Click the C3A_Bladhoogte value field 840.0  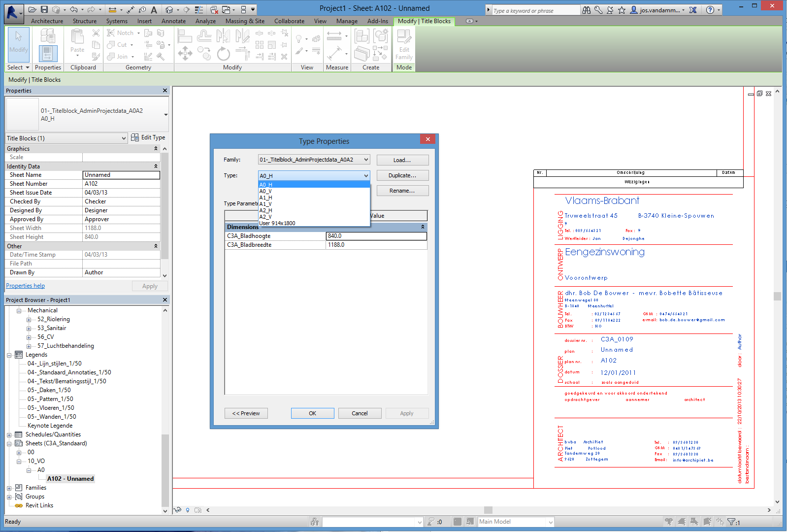click(376, 236)
